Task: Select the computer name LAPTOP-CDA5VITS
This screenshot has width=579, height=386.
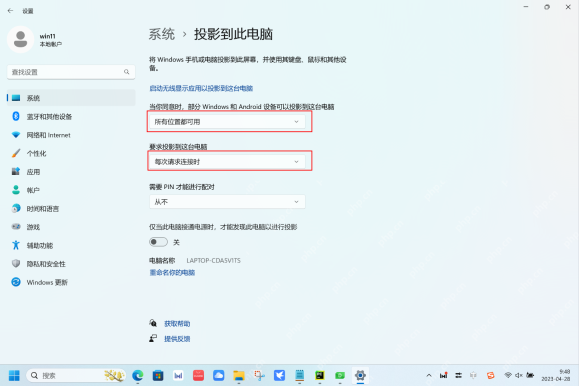Action: [x=213, y=260]
